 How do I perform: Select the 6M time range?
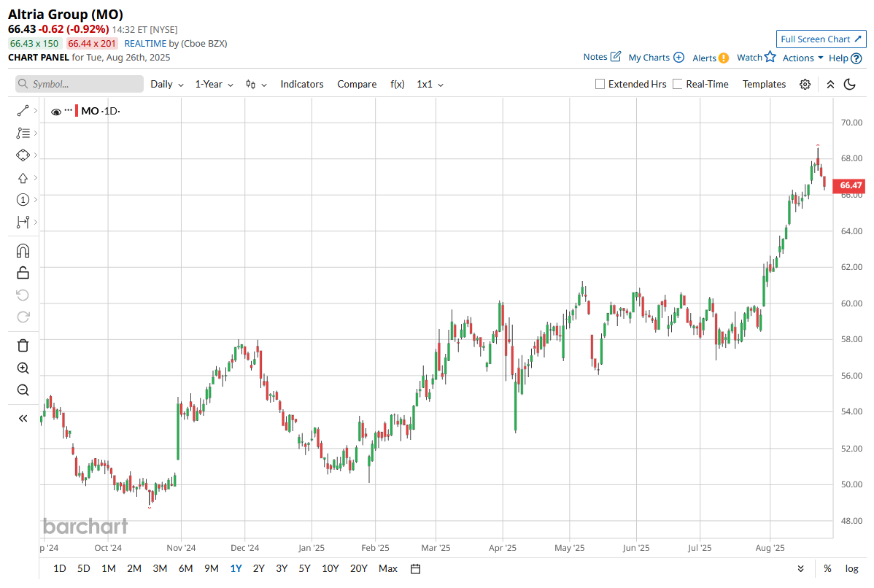[x=185, y=568]
